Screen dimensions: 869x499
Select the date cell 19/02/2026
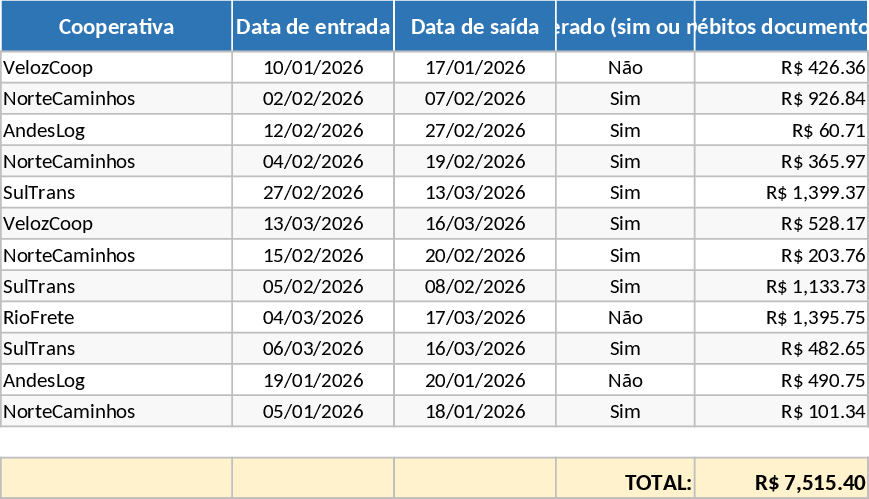(475, 162)
